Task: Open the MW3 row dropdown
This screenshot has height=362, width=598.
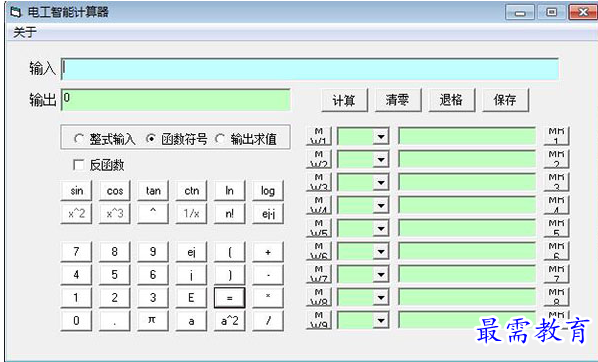Action: 381,182
